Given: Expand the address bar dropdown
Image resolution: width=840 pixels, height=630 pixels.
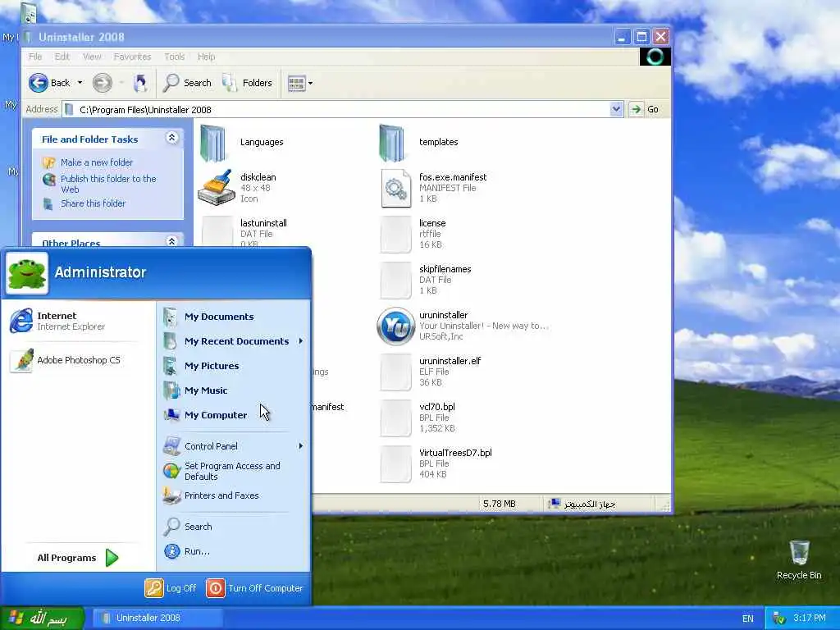Looking at the screenshot, I should point(616,109).
